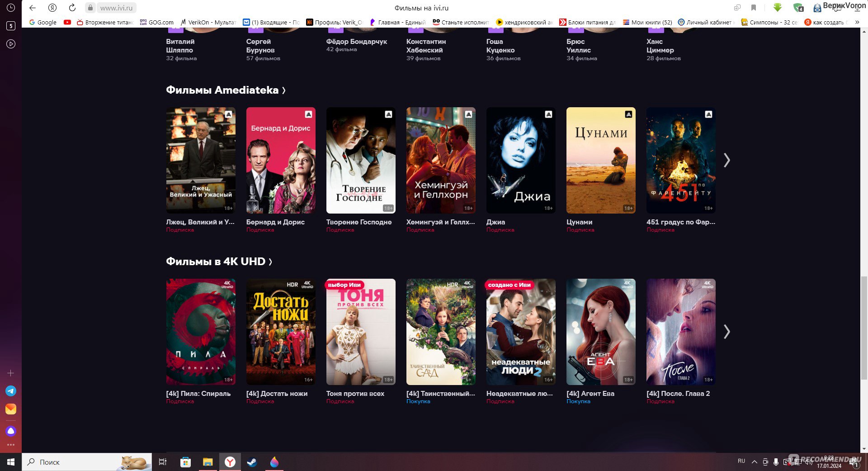Image resolution: width=868 pixels, height=471 pixels.
Task: Open the history clock icon in sidebar
Action: point(11,8)
